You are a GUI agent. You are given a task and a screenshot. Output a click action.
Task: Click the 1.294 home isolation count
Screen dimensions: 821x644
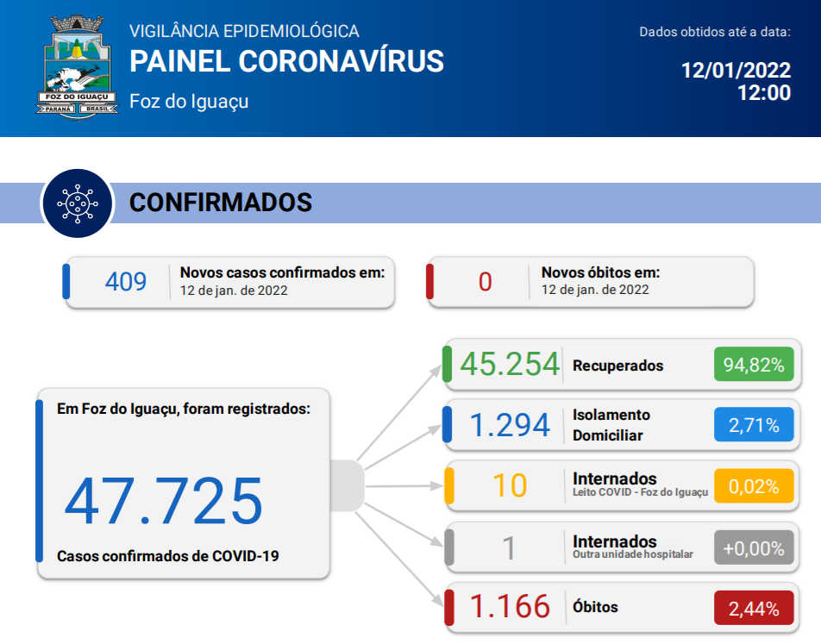(x=510, y=425)
